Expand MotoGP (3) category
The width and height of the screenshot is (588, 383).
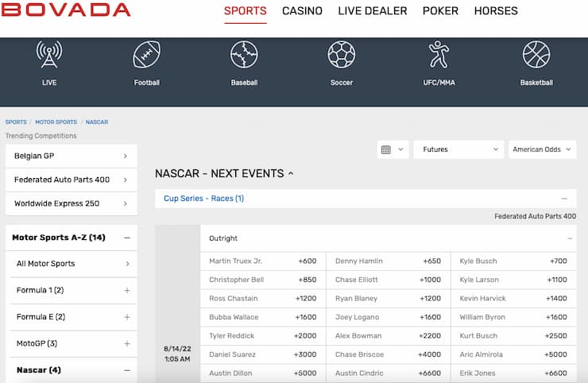[127, 343]
